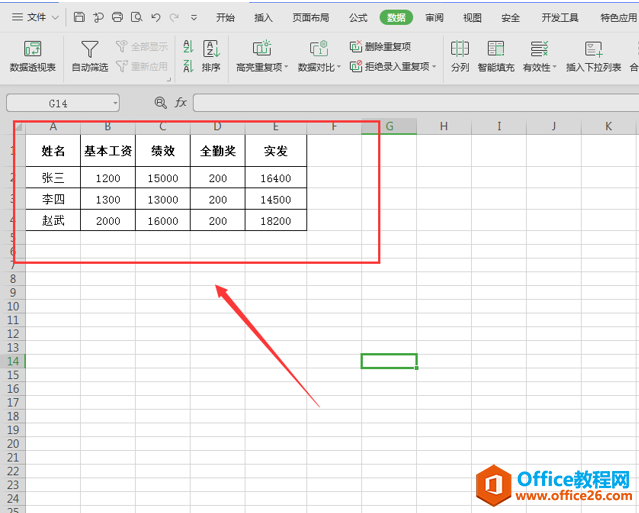This screenshot has height=513, width=639.
Task: Switch to the 页面布局 tab
Action: (311, 18)
